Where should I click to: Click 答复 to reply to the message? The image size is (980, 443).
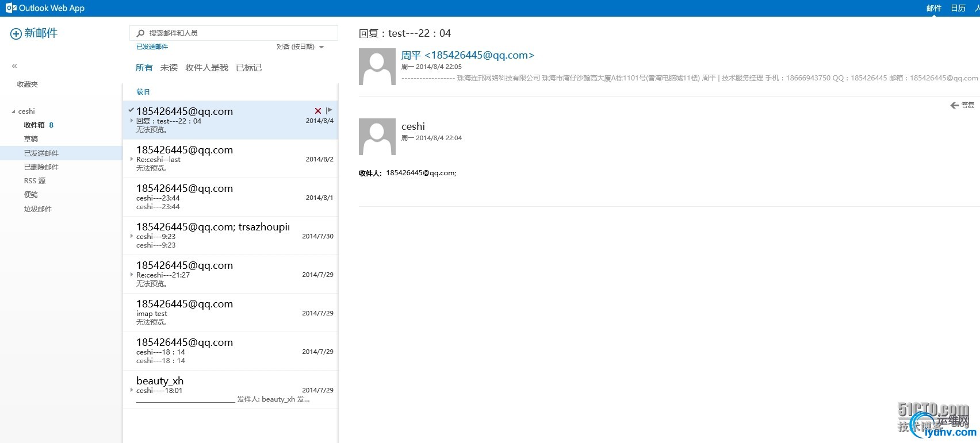click(x=968, y=105)
